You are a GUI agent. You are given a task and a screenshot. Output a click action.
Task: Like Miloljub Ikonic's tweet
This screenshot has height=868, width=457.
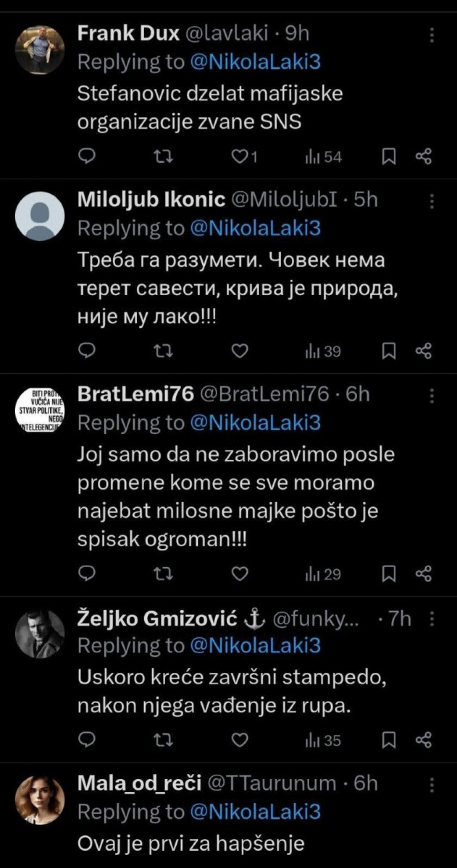pos(240,352)
